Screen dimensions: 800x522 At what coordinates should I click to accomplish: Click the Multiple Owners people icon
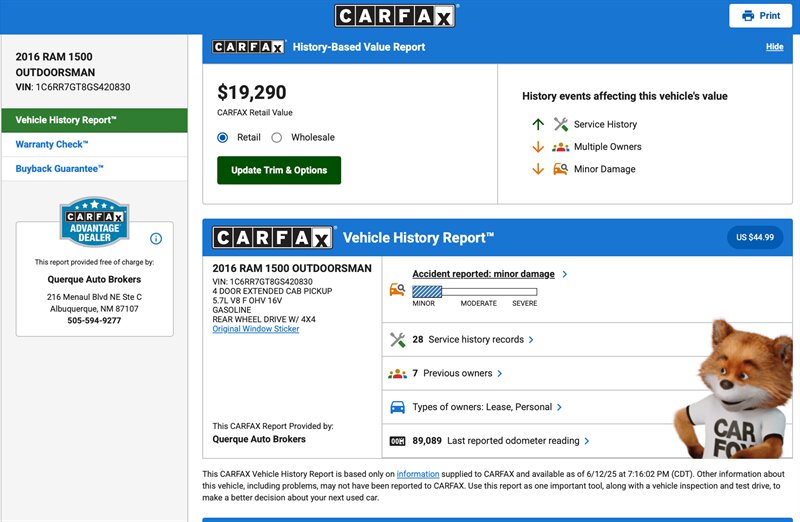pos(561,147)
